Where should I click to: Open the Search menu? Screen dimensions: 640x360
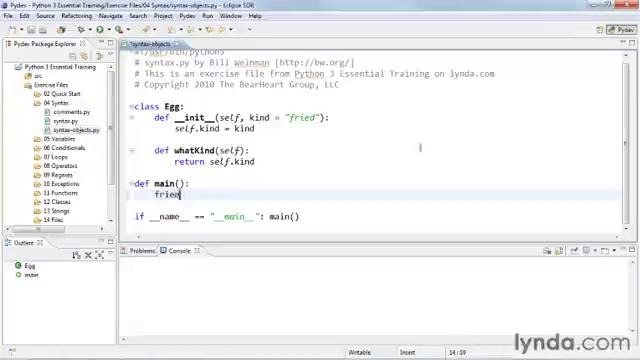click(x=138, y=16)
